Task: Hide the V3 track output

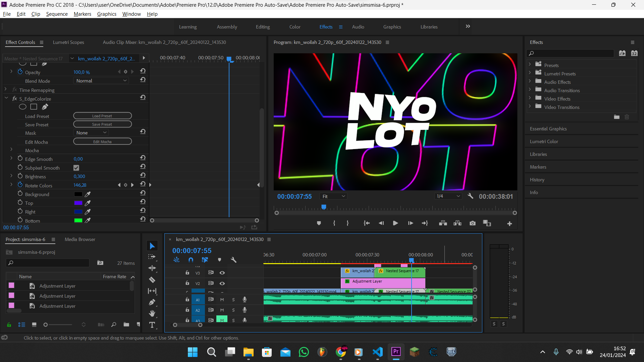Action: coord(222,273)
